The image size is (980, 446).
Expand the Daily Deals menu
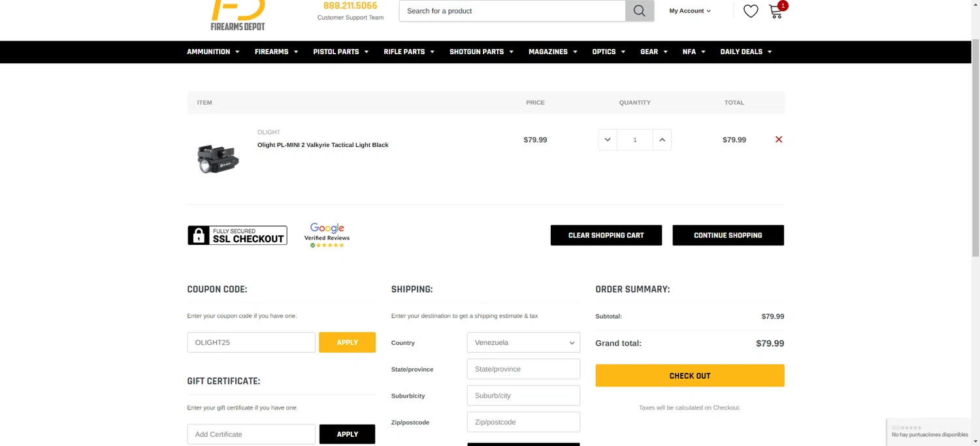coord(746,52)
